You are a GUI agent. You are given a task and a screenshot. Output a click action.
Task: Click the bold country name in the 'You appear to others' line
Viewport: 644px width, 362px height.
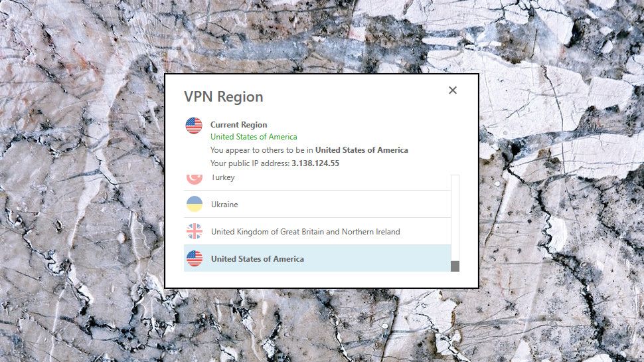point(362,150)
